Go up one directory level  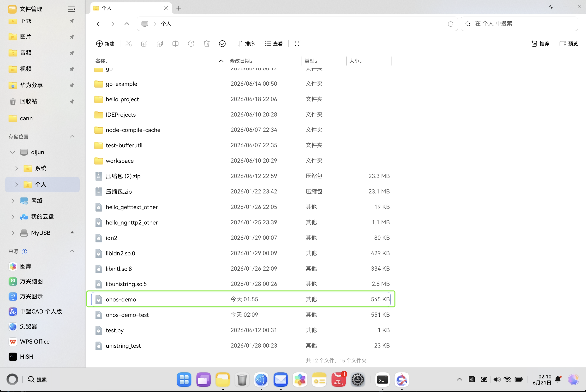tap(127, 24)
